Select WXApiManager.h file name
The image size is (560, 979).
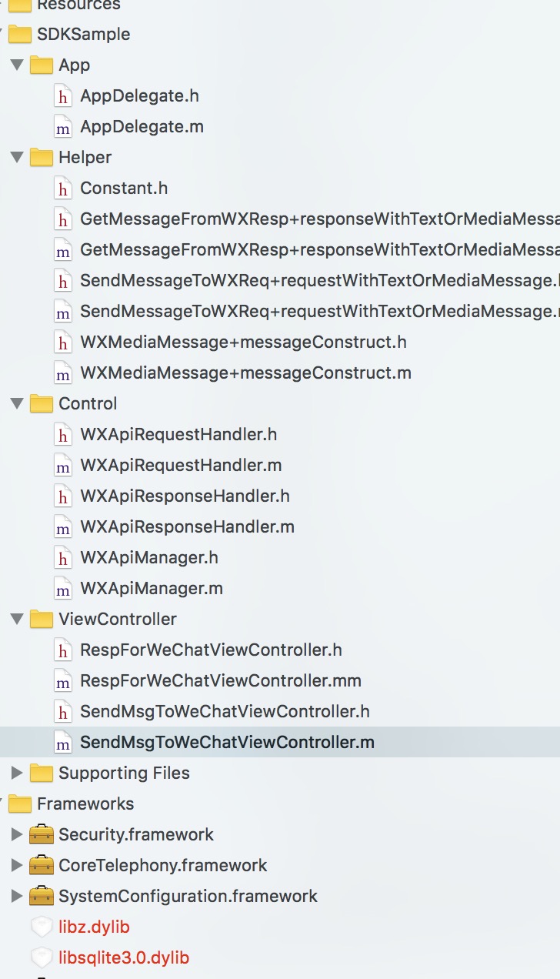(149, 558)
